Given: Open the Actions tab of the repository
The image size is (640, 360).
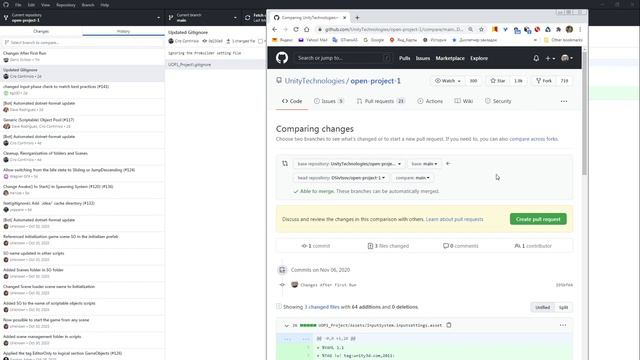Looking at the screenshot, I should click(430, 101).
